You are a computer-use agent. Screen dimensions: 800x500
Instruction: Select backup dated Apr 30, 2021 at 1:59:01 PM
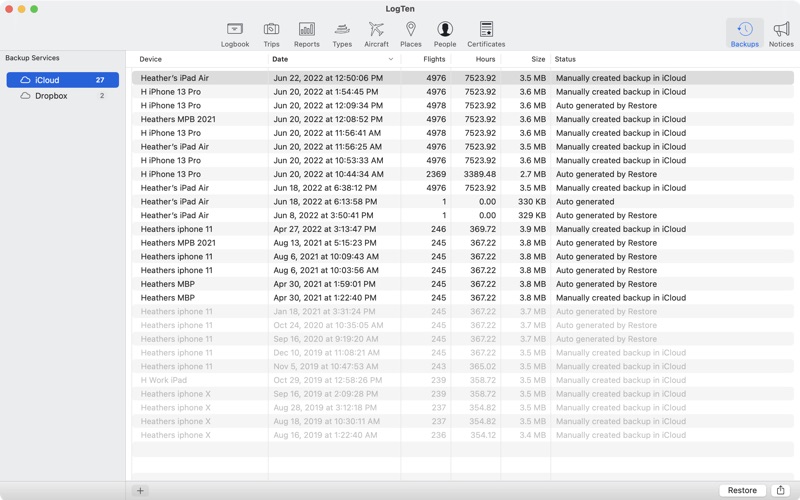[x=463, y=284]
